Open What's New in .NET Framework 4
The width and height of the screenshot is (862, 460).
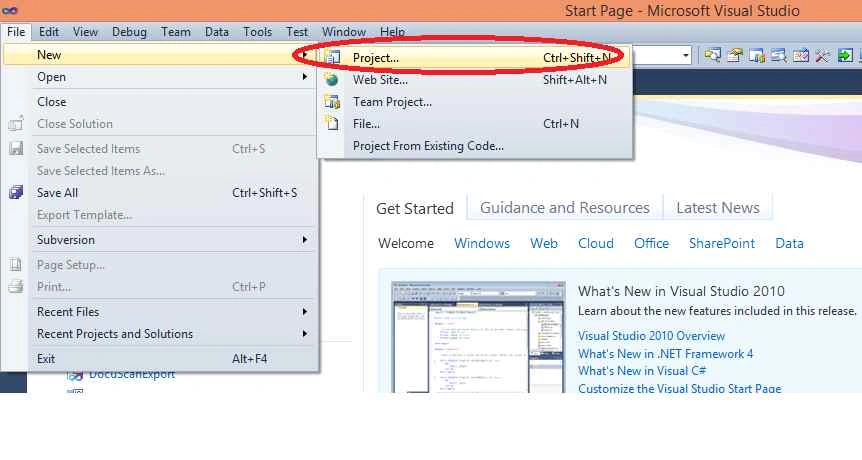[665, 353]
